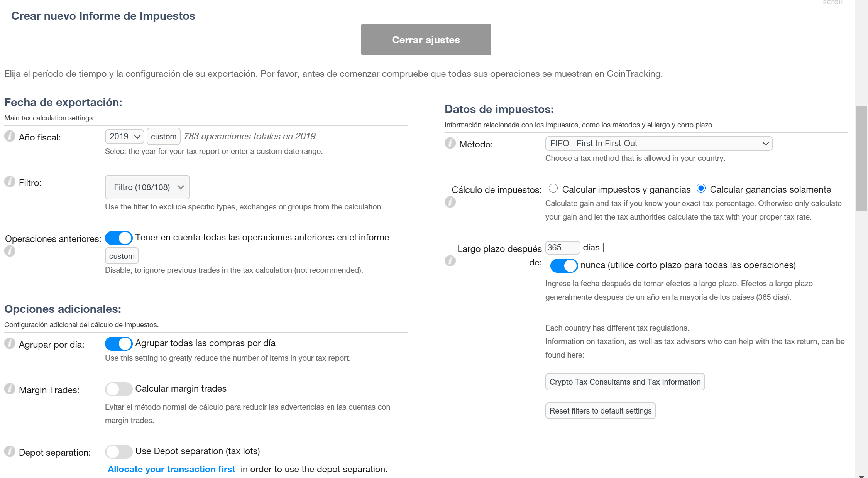Enable the Calcular margin trades toggle
This screenshot has height=478, width=868.
click(x=118, y=389)
